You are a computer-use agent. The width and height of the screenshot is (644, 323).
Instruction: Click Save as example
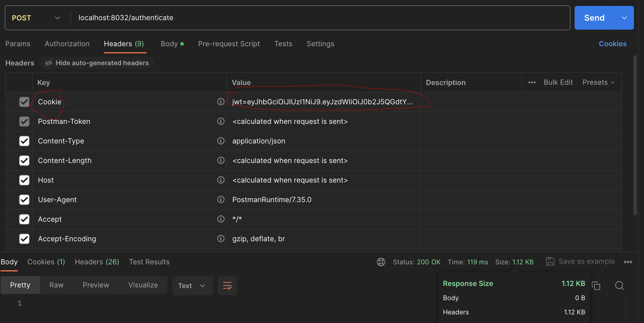(x=586, y=261)
